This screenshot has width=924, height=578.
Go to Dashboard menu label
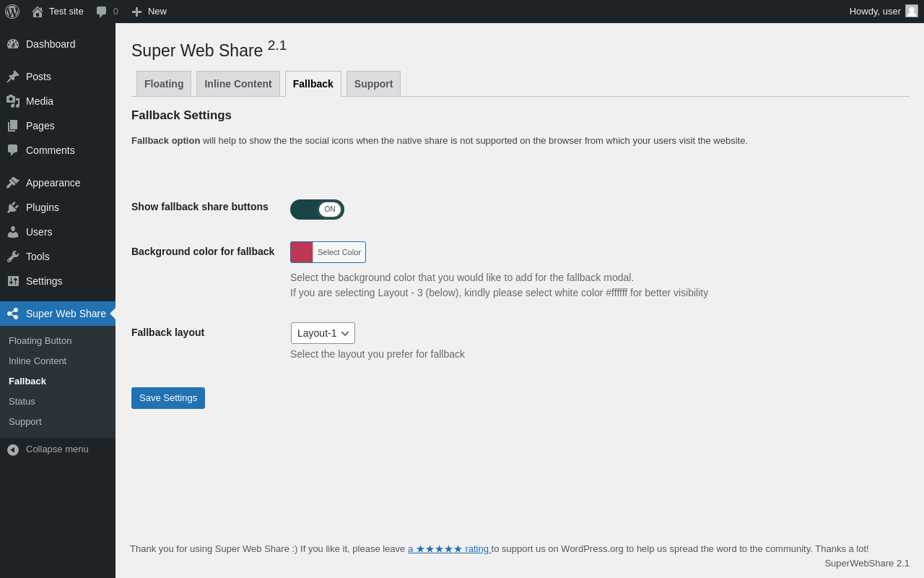(51, 44)
